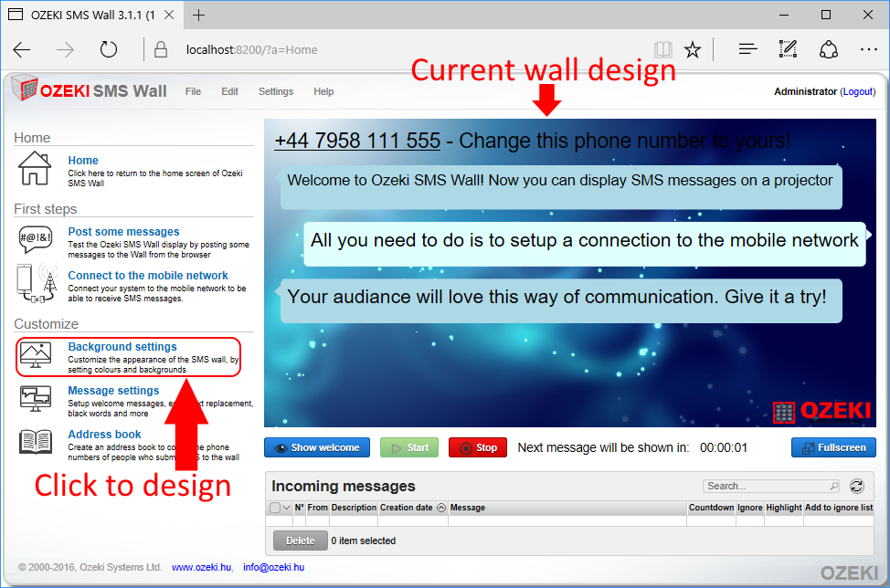Open Connect to the mobile network link
The height and width of the screenshot is (588, 890).
tap(148, 275)
